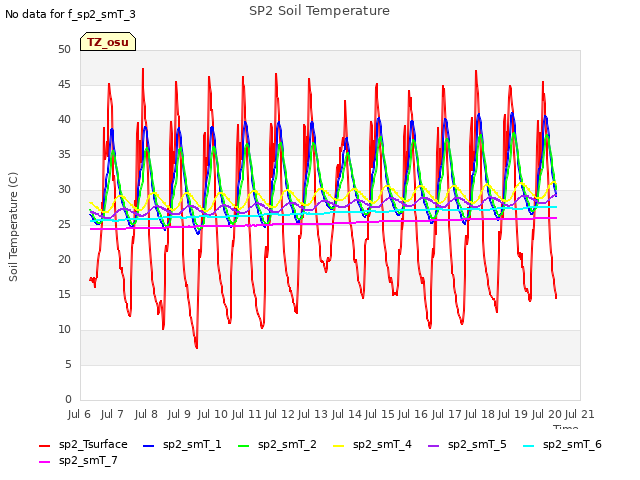Viewport: 640px width, 480px height.
Task: Click purple sp2_smT_5 legend color marker
Action: [x=433, y=446]
